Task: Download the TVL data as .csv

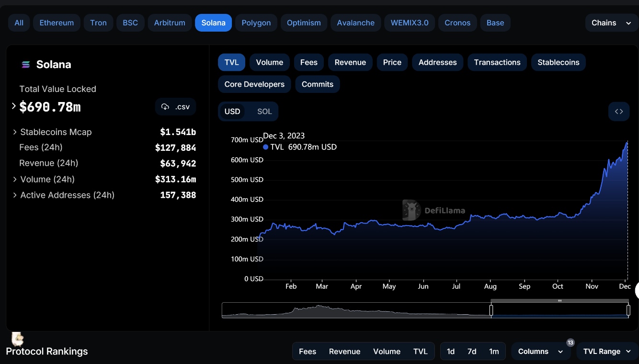Action: click(175, 107)
